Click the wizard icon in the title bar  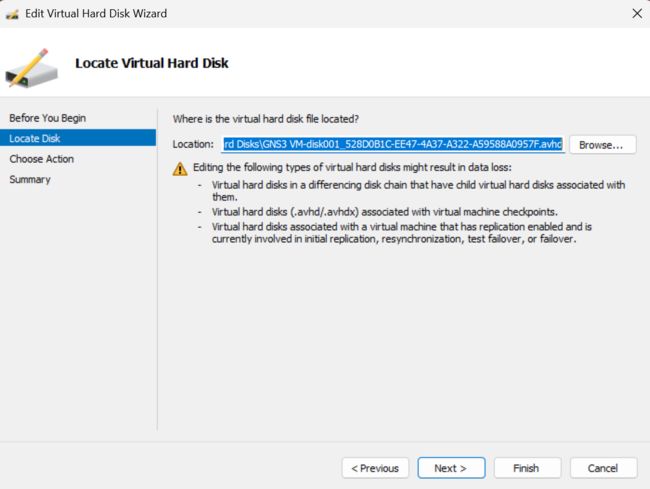(x=12, y=14)
